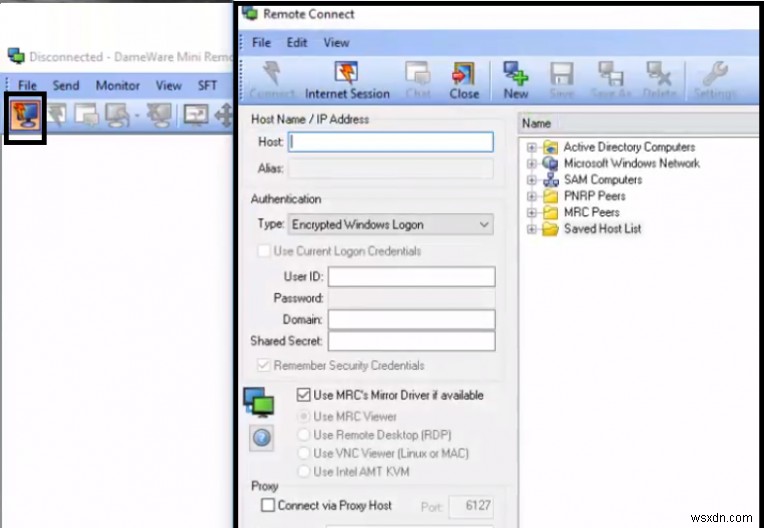Screen dimensions: 764x528
Task: Select the Saved Host List label
Action: coord(603,229)
